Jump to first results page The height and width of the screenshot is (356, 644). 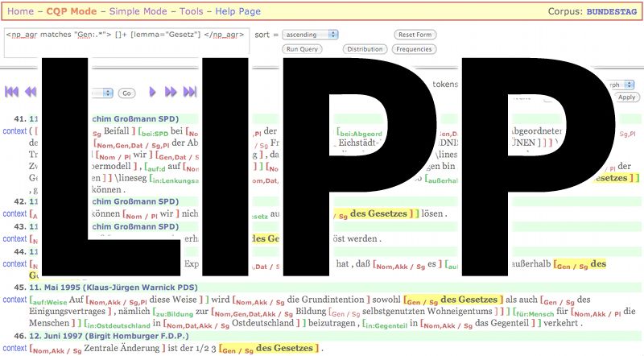[11, 92]
